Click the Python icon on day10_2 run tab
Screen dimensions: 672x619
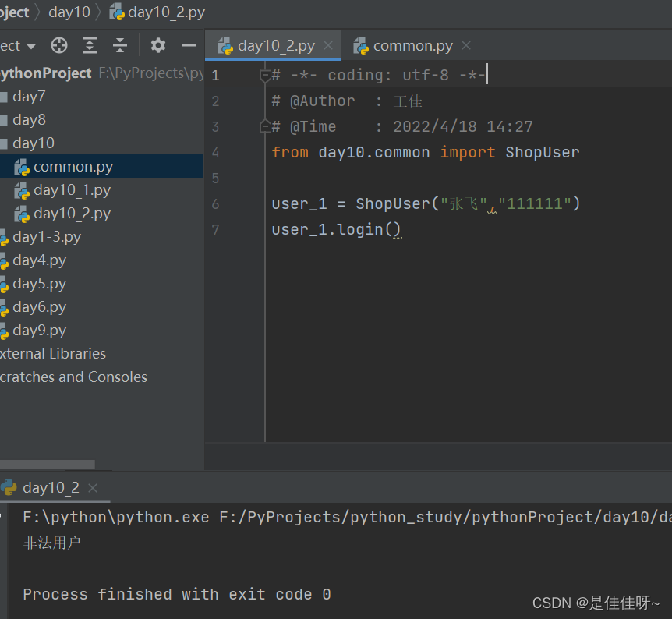[9, 488]
